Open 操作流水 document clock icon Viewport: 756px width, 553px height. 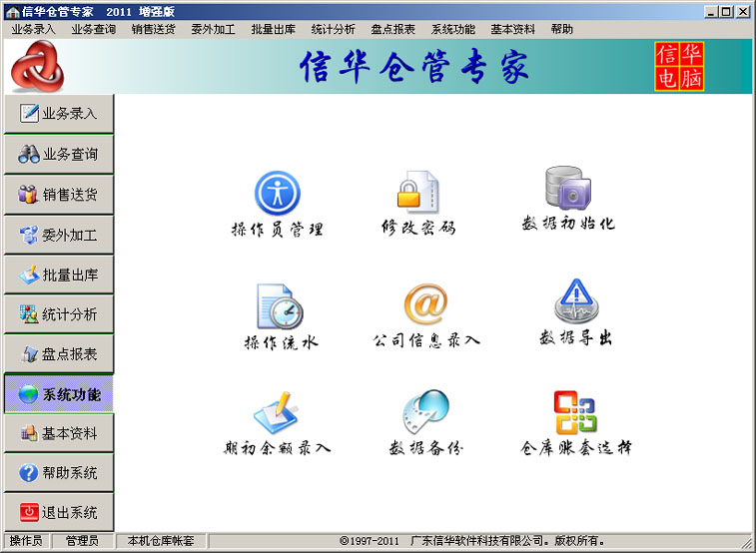pos(280,306)
